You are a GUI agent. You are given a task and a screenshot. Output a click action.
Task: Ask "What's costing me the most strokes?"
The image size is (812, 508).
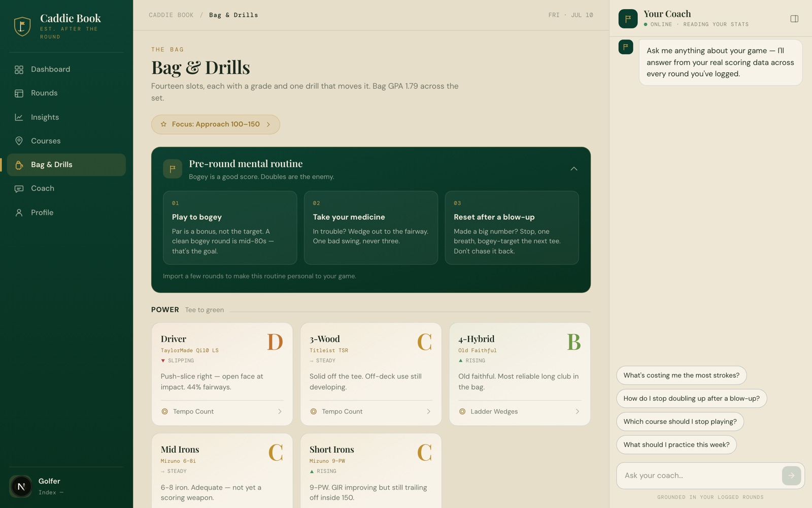pyautogui.click(x=681, y=375)
